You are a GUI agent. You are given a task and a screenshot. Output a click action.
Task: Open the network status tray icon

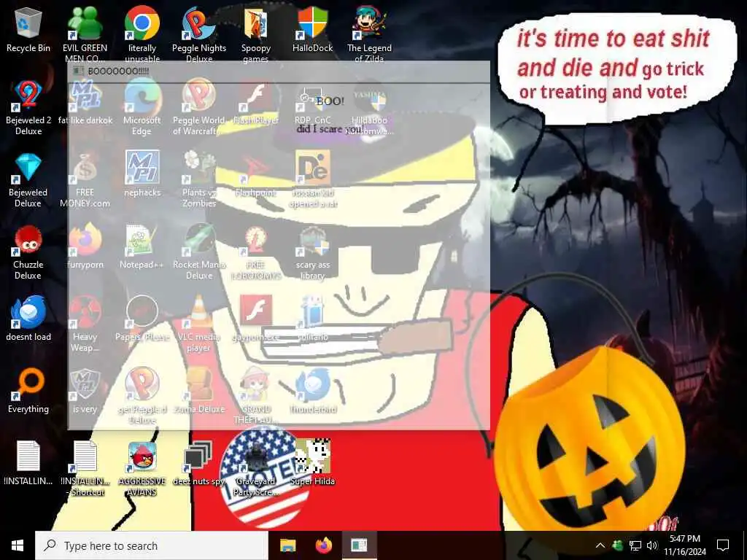point(635,545)
